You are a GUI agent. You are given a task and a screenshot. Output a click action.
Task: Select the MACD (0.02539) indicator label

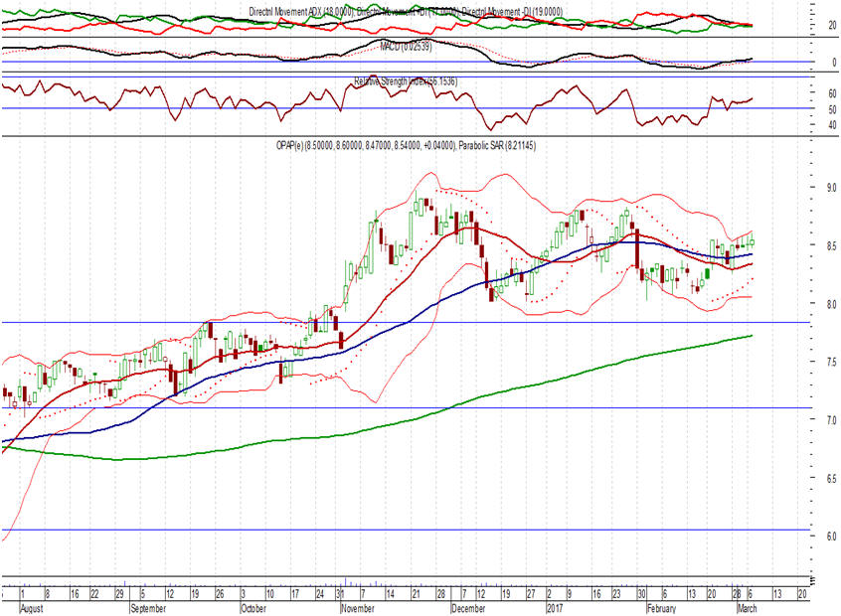pyautogui.click(x=406, y=47)
